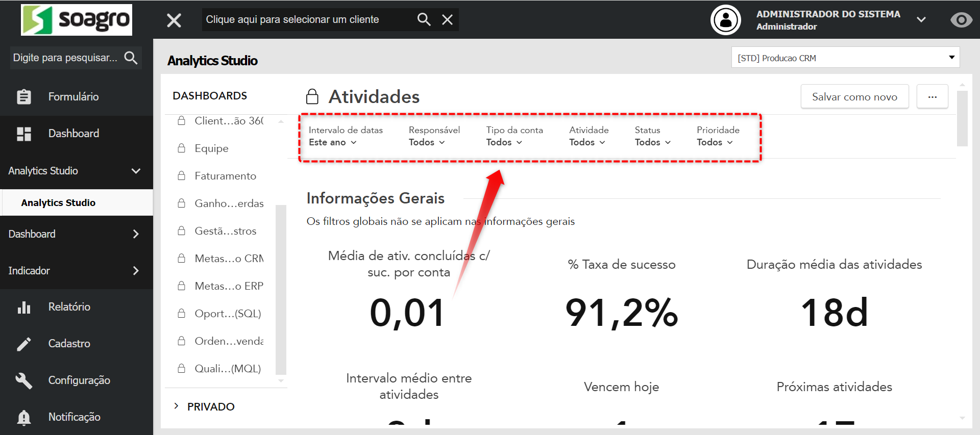Viewport: 980px width, 435px height.
Task: Open the [STD] Producao CRM dropdown
Action: click(845, 58)
